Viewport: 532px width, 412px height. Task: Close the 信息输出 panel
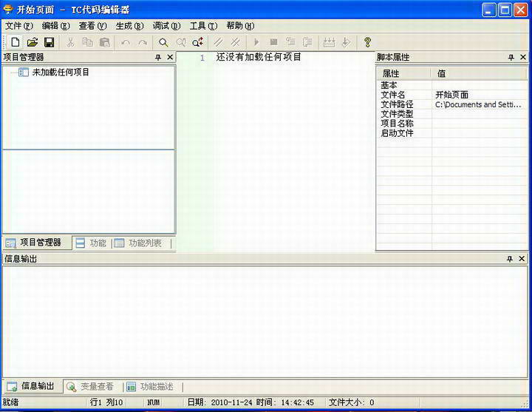click(x=522, y=259)
